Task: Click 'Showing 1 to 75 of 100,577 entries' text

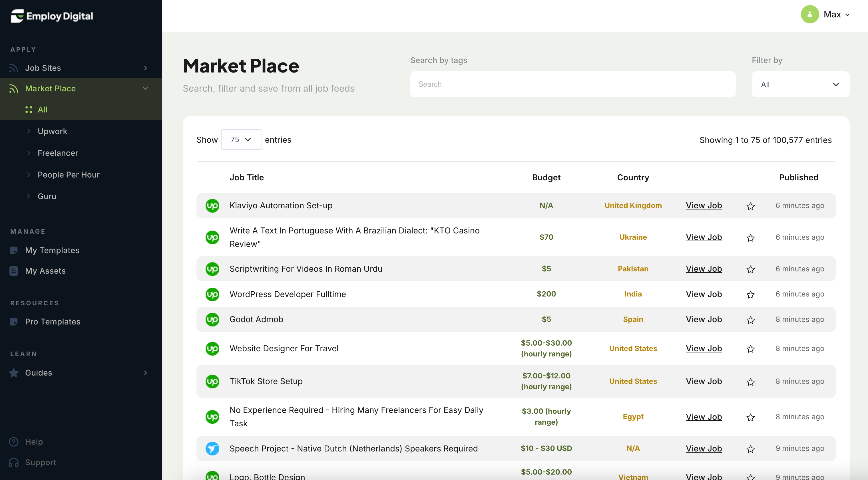Action: tap(765, 140)
